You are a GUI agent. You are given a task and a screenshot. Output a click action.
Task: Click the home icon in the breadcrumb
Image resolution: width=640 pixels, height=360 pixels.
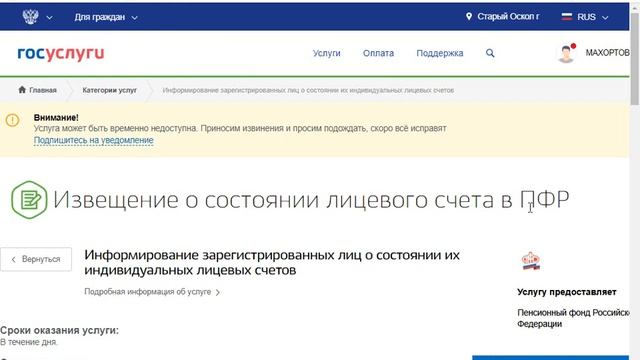[x=22, y=89]
